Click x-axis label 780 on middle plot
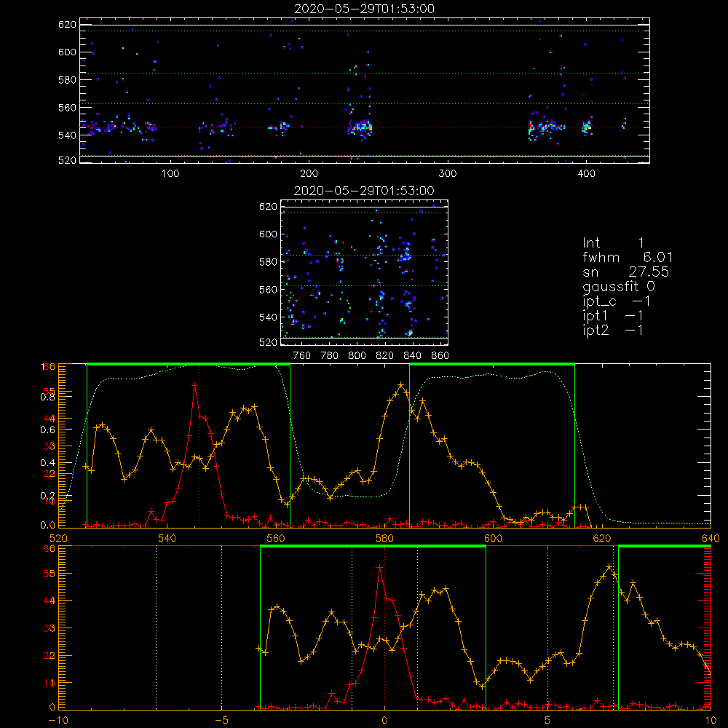 [330, 356]
